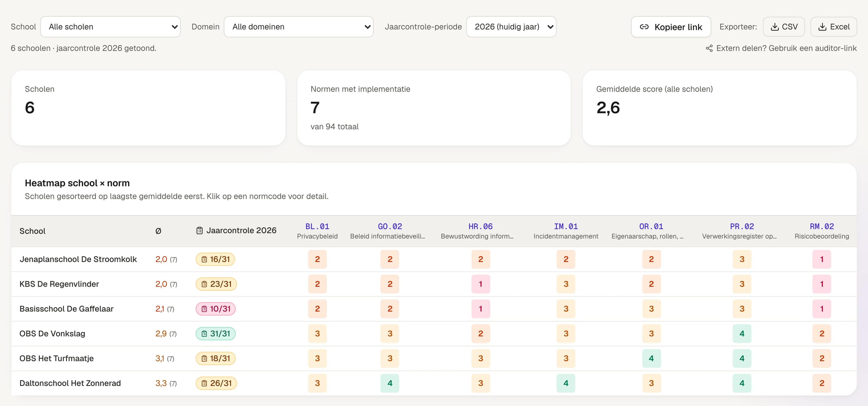Click the score 4 for Vonkslag PR.02

pos(742,334)
